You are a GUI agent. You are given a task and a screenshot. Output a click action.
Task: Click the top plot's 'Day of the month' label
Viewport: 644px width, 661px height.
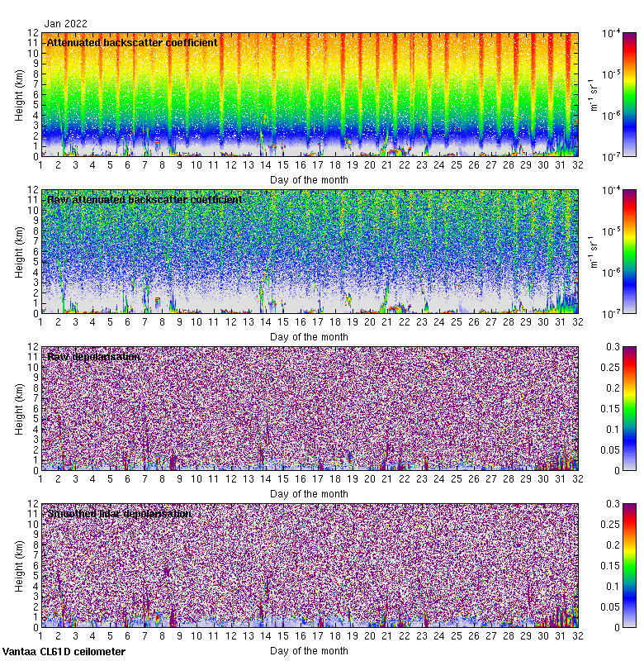pyautogui.click(x=309, y=179)
